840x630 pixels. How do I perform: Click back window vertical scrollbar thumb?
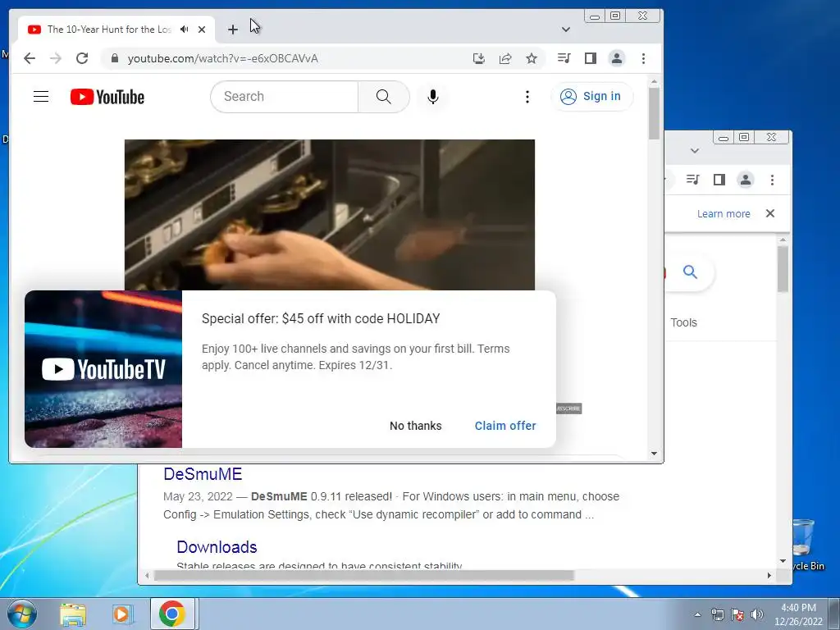point(783,269)
